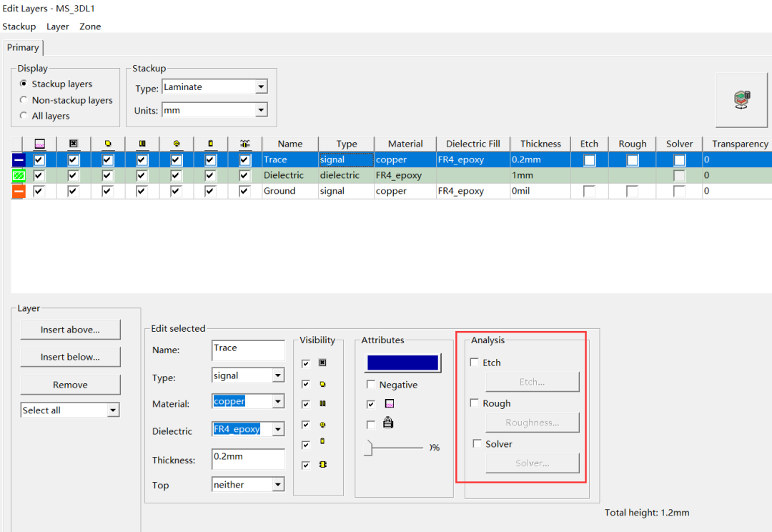
Task: Enable the Rough analysis checkbox
Action: pyautogui.click(x=475, y=403)
